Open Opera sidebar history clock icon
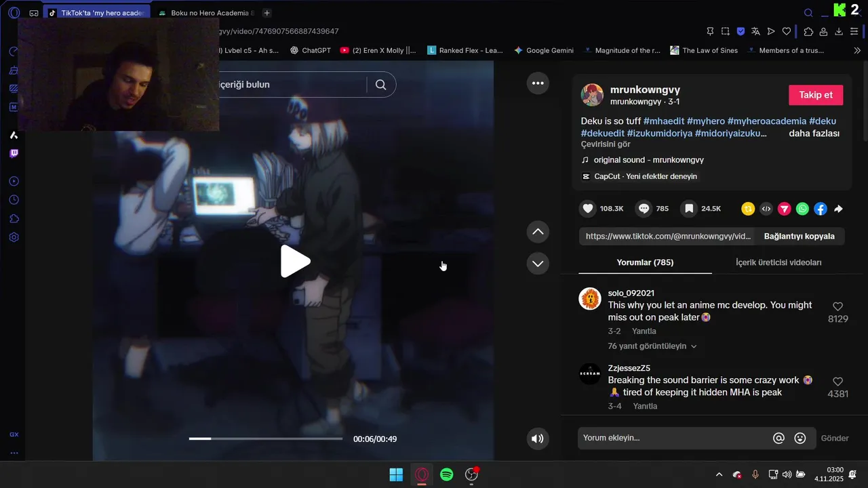The width and height of the screenshot is (868, 488). 14,200
